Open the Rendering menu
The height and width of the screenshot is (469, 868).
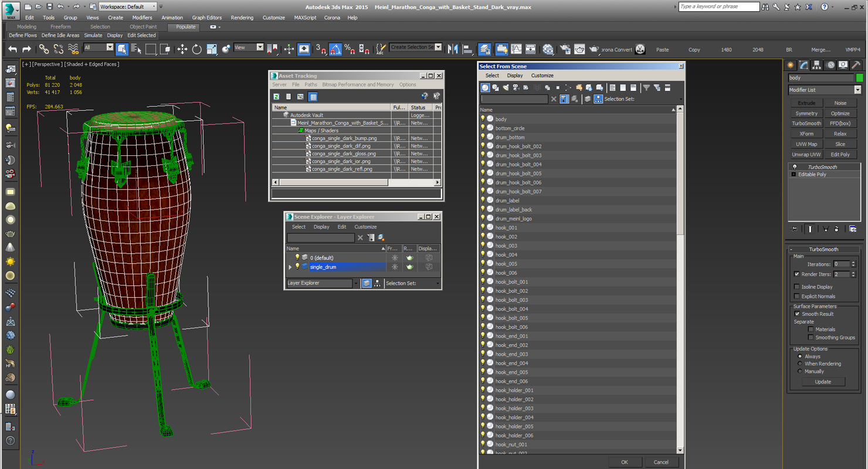[x=242, y=18]
